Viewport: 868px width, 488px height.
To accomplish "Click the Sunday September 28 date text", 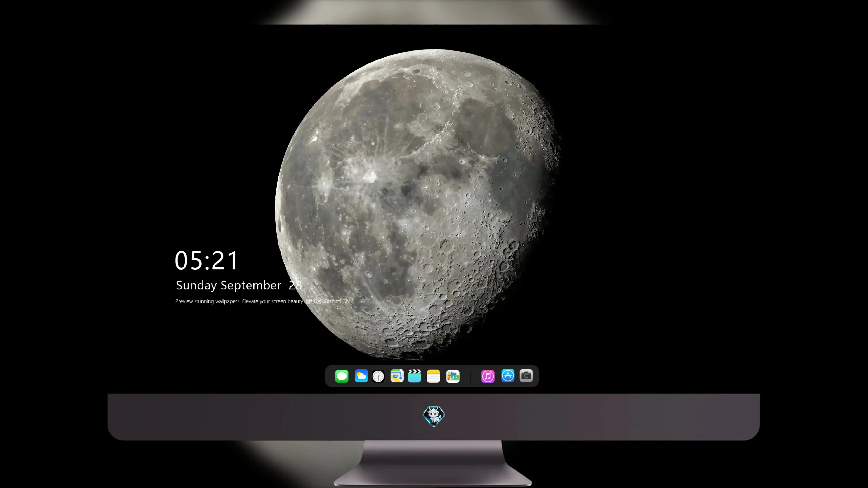I will [x=238, y=285].
